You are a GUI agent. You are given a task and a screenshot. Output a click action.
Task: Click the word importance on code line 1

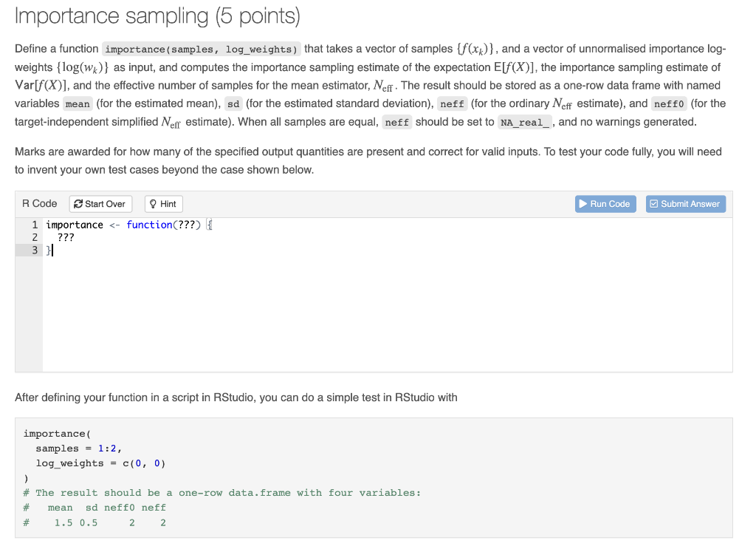[75, 225]
